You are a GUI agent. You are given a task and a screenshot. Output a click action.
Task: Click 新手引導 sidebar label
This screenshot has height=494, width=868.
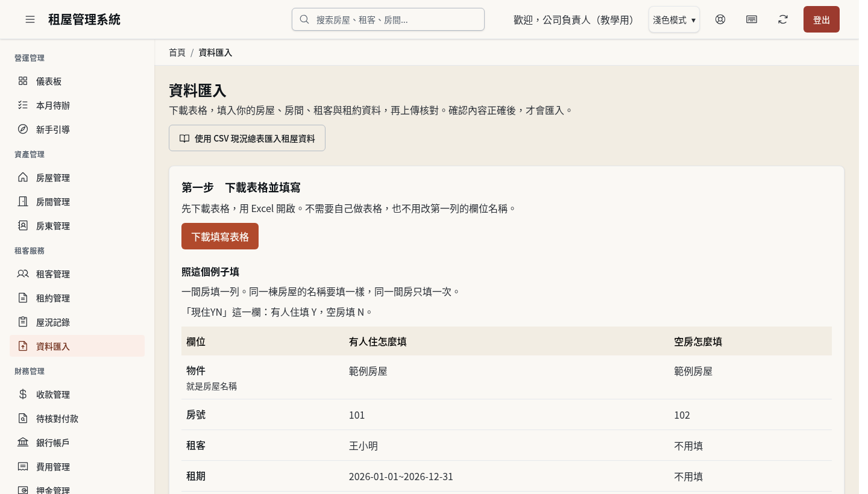coord(53,130)
